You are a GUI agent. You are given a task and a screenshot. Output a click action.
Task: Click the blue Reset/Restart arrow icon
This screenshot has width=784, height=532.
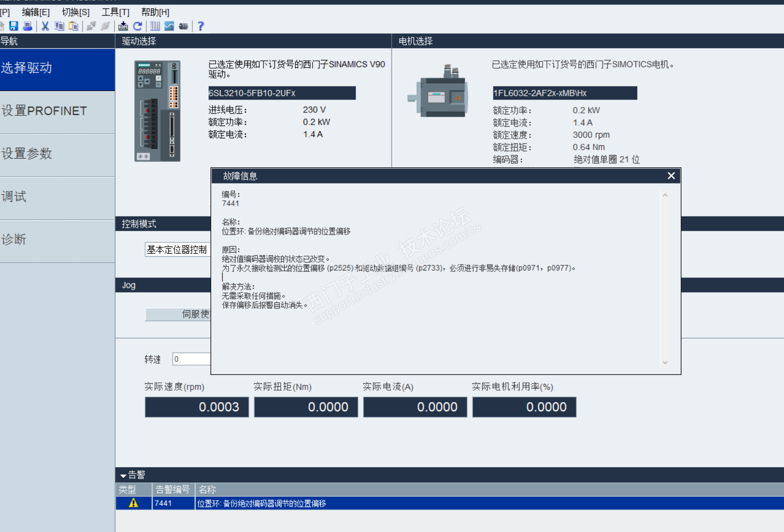(137, 26)
